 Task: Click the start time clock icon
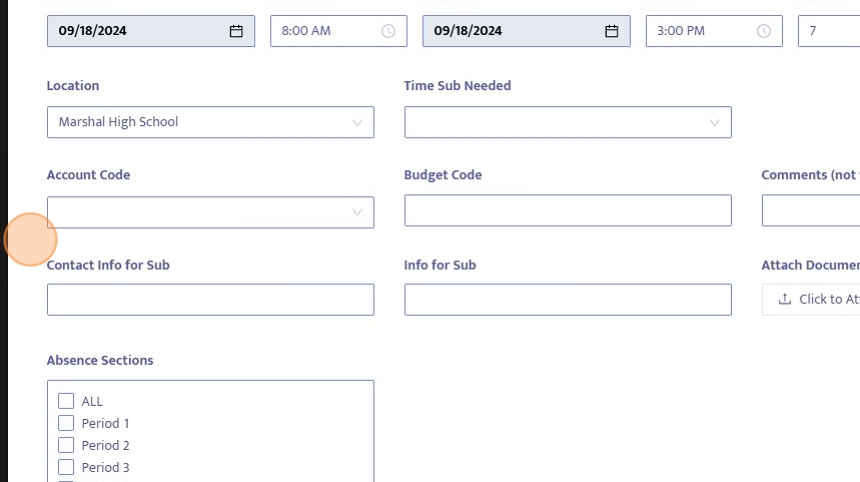coord(388,31)
